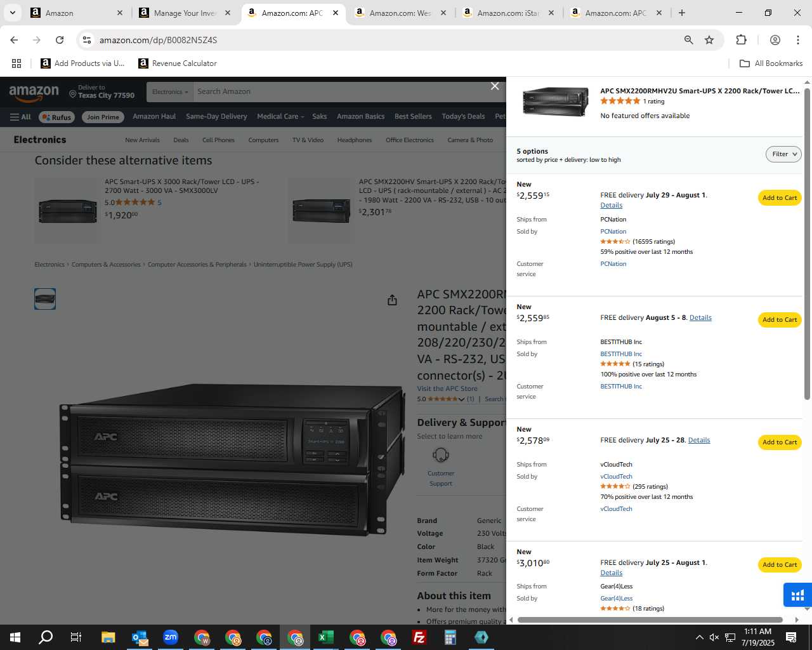Click the blue floating widget icon
The width and height of the screenshot is (812, 650).
[x=797, y=595]
